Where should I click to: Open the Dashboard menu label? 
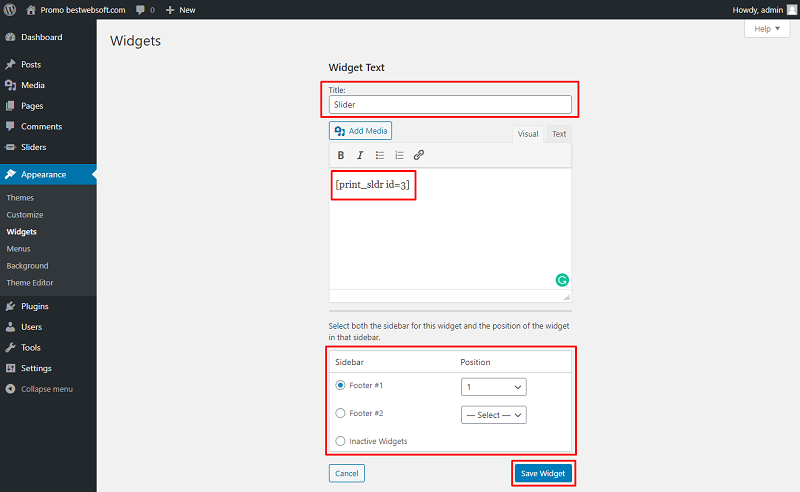click(42, 37)
